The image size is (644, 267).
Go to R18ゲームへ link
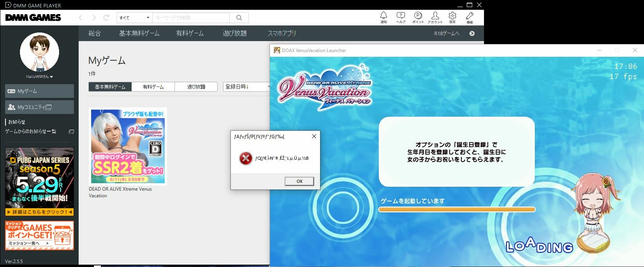(446, 33)
